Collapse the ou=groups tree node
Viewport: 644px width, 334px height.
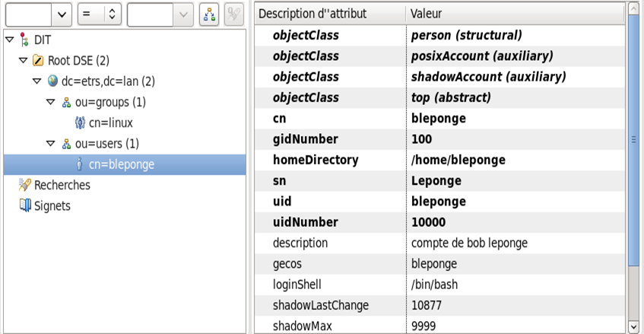pyautogui.click(x=51, y=102)
